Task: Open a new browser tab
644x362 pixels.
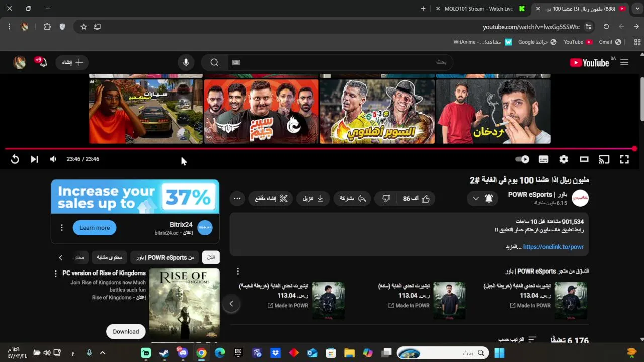Action: pyautogui.click(x=423, y=9)
